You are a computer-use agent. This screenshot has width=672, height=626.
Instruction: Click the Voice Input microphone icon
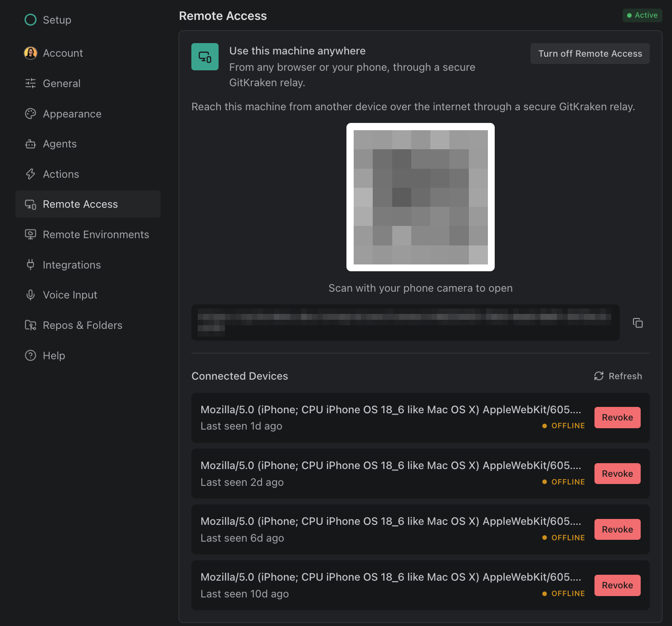point(30,295)
